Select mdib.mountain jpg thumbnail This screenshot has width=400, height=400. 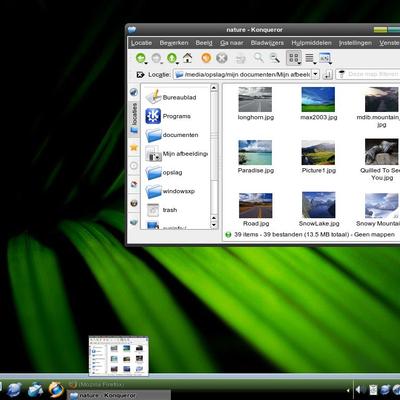click(382, 99)
